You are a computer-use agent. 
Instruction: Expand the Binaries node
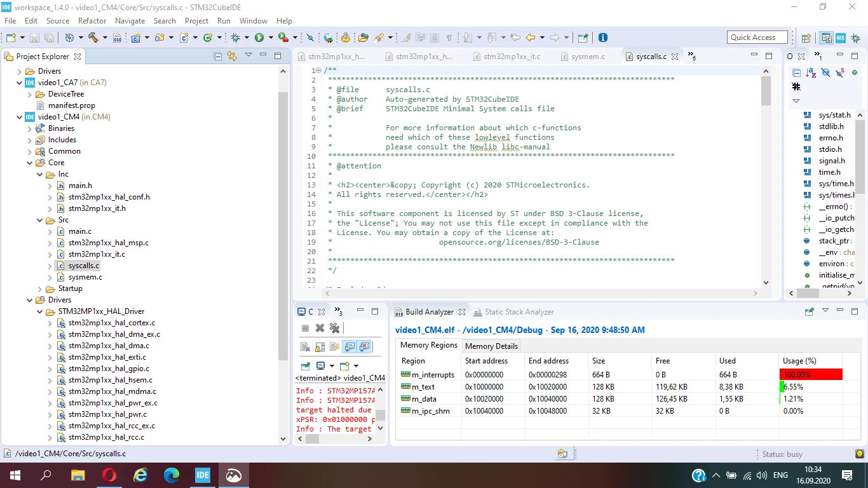[29, 128]
